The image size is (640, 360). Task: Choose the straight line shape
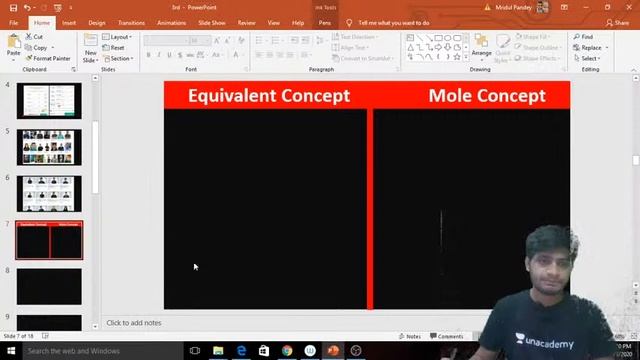420,38
